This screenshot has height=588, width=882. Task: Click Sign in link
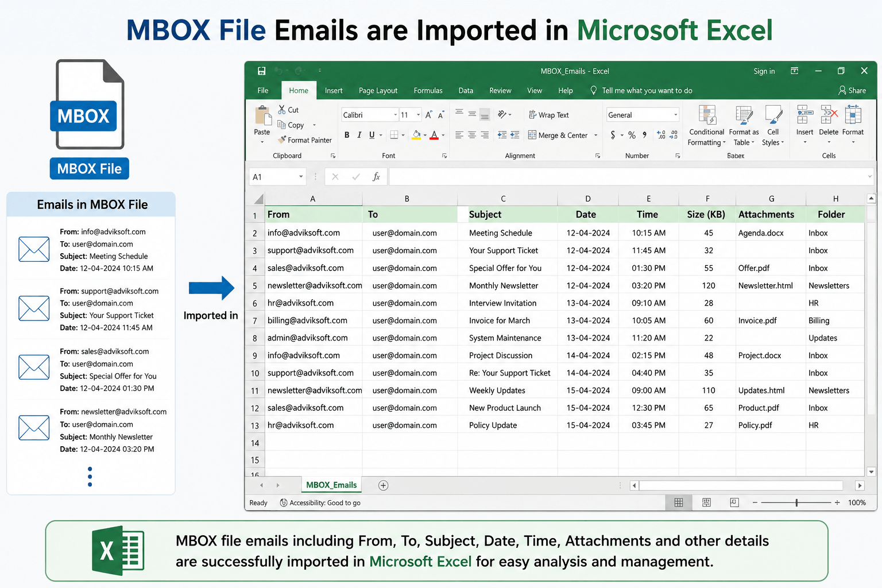(764, 71)
